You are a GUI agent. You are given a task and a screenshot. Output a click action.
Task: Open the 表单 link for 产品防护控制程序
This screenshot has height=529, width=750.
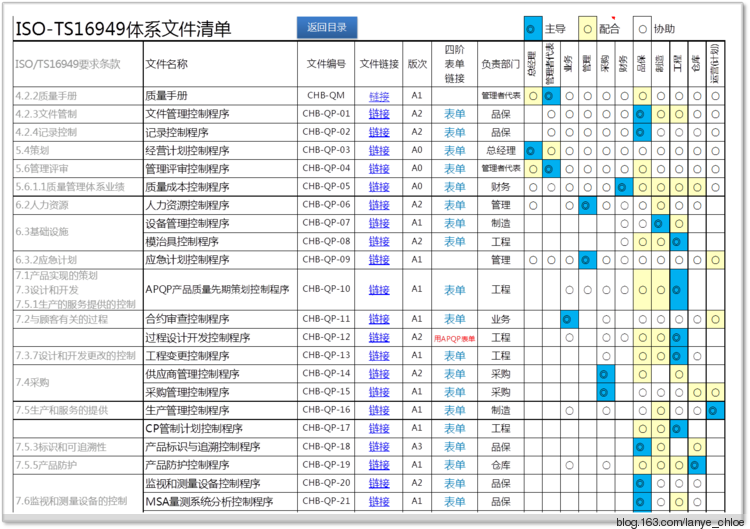point(454,465)
